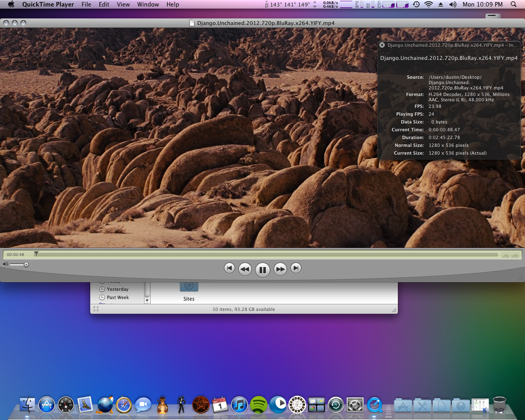Click the volume slider knob
Screen dimensions: 525x420
pos(26,265)
